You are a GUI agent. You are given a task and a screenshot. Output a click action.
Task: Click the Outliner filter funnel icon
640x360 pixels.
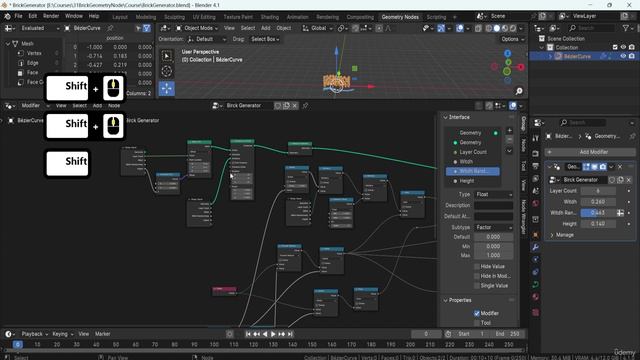[x=625, y=28]
